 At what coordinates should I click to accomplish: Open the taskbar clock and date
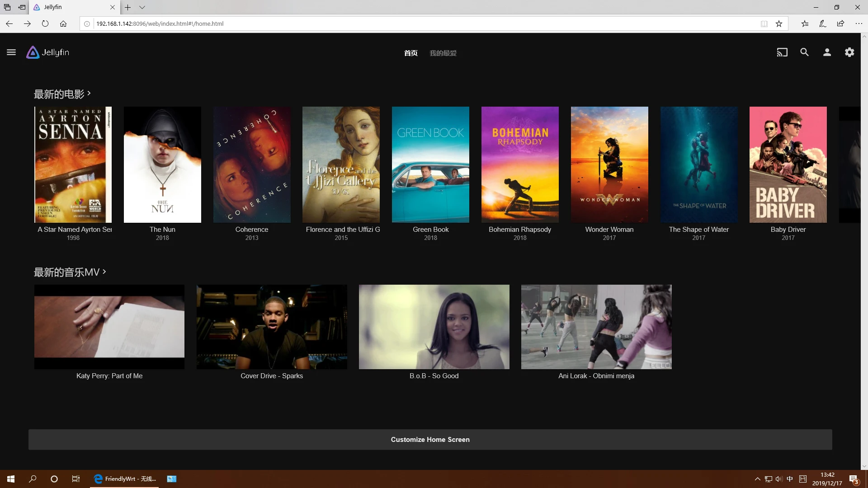pos(827,479)
